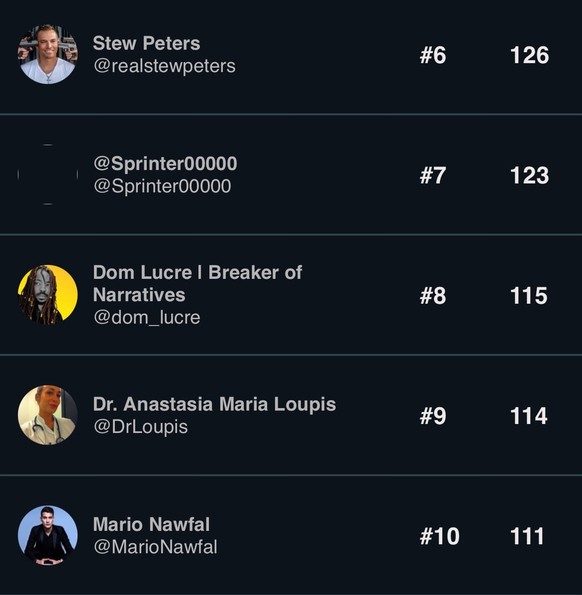The image size is (582, 595).
Task: Open Dom Lucre's yellow profile picture
Action: [48, 295]
